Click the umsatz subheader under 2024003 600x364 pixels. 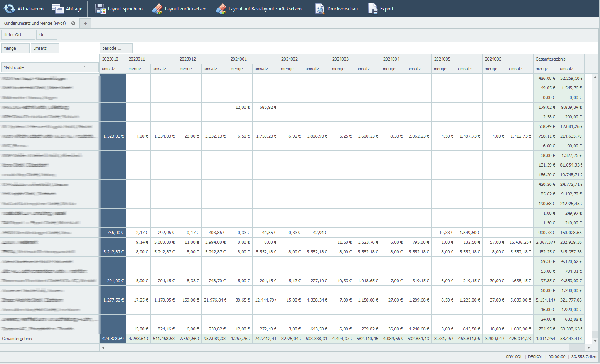tap(367, 69)
